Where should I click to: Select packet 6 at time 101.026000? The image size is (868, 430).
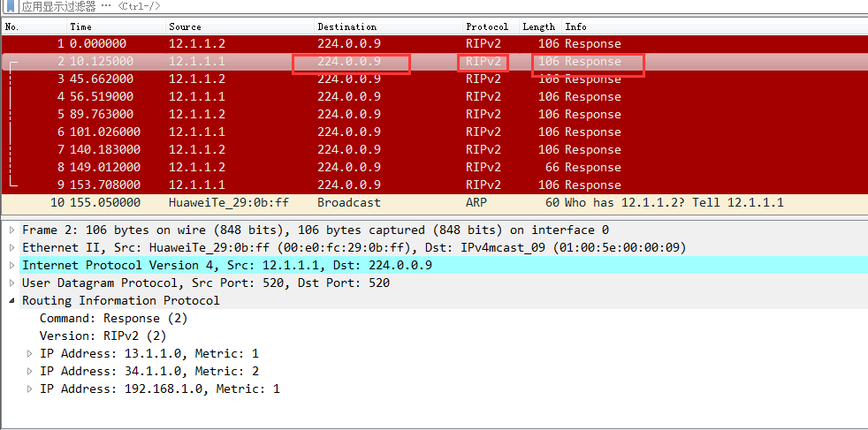[434, 132]
